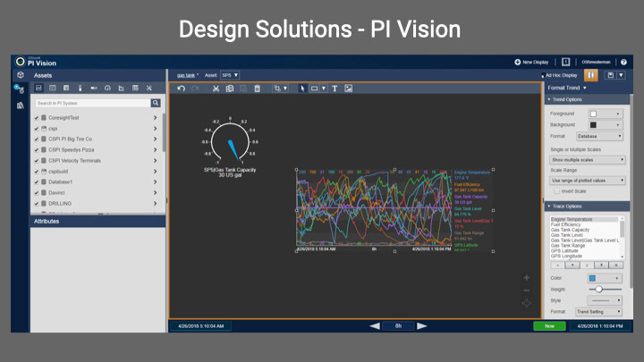Open the Format Database dropdown
644x362 pixels.
[599, 136]
